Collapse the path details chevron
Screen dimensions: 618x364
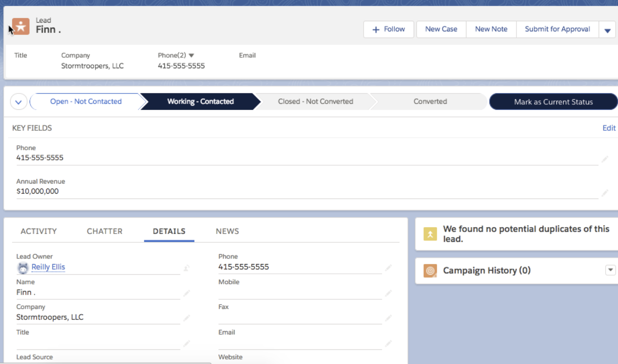tap(19, 102)
